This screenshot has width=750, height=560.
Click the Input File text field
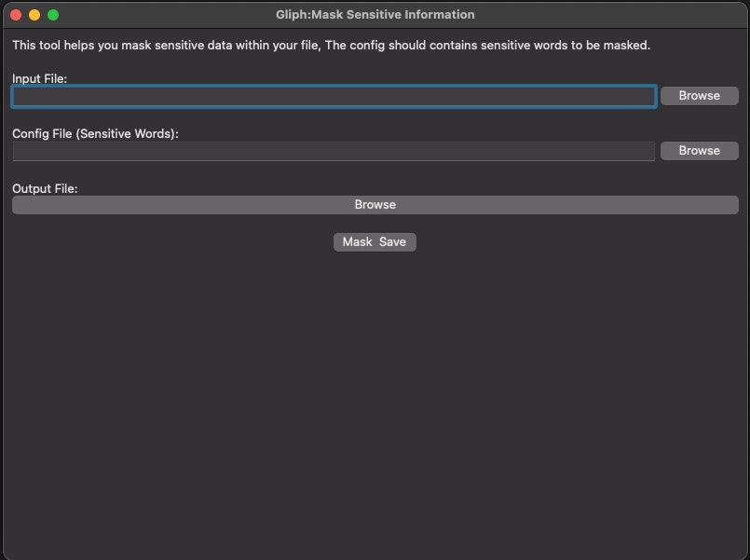pos(334,96)
